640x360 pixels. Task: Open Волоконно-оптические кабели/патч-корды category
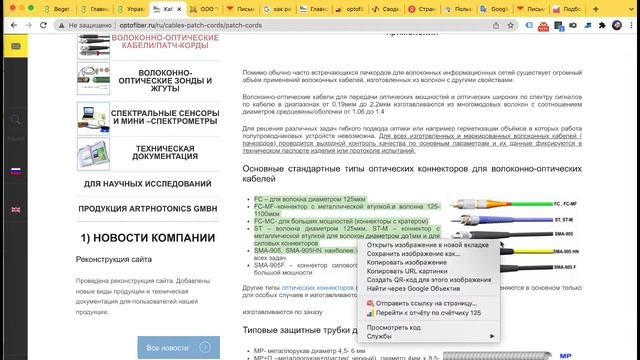pyautogui.click(x=165, y=41)
